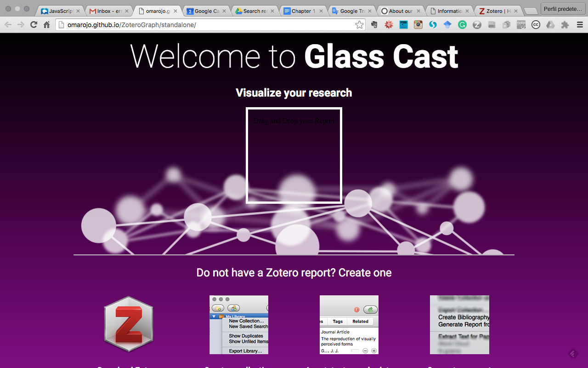Click the red Zotero logo

[129, 324]
